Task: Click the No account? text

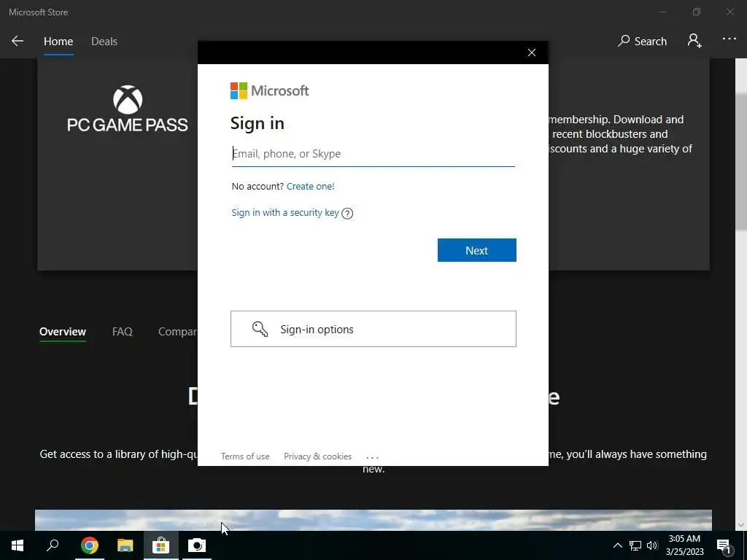Action: click(258, 186)
